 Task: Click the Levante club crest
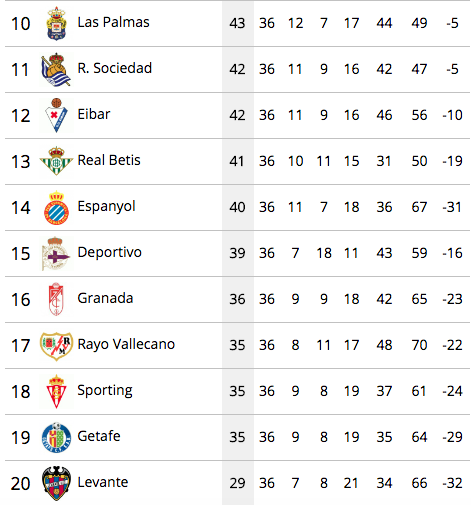click(56, 483)
